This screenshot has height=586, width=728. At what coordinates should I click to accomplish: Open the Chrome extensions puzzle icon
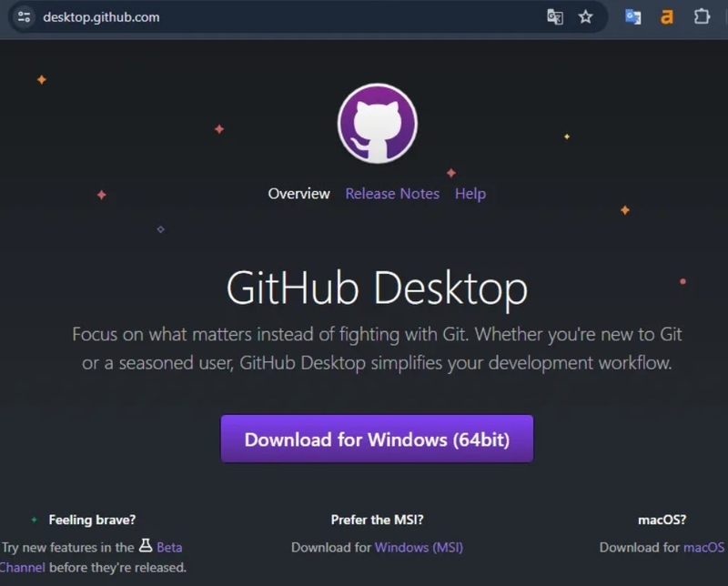point(702,17)
